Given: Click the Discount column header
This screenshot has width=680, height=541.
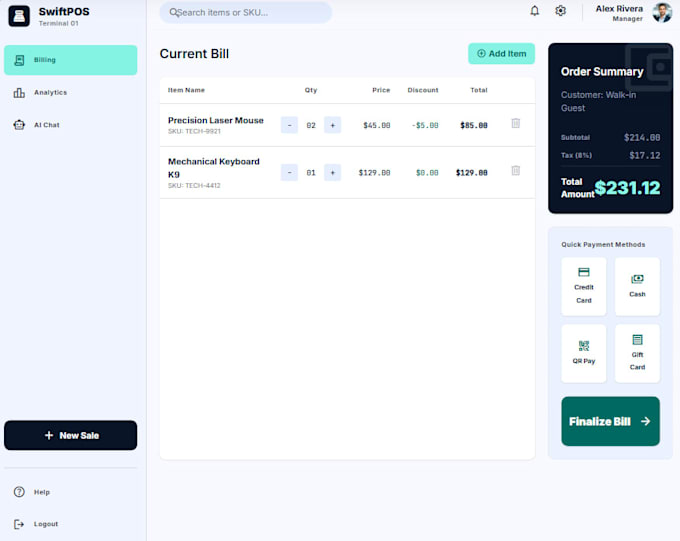Looking at the screenshot, I should point(423,90).
